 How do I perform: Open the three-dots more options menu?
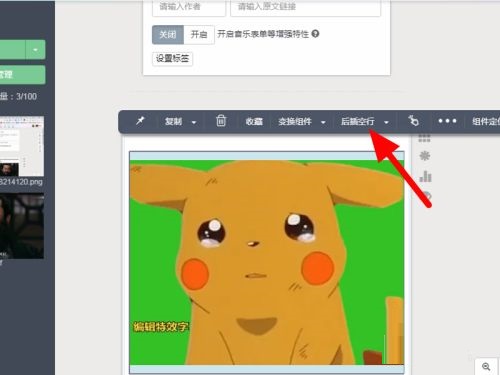pos(447,121)
